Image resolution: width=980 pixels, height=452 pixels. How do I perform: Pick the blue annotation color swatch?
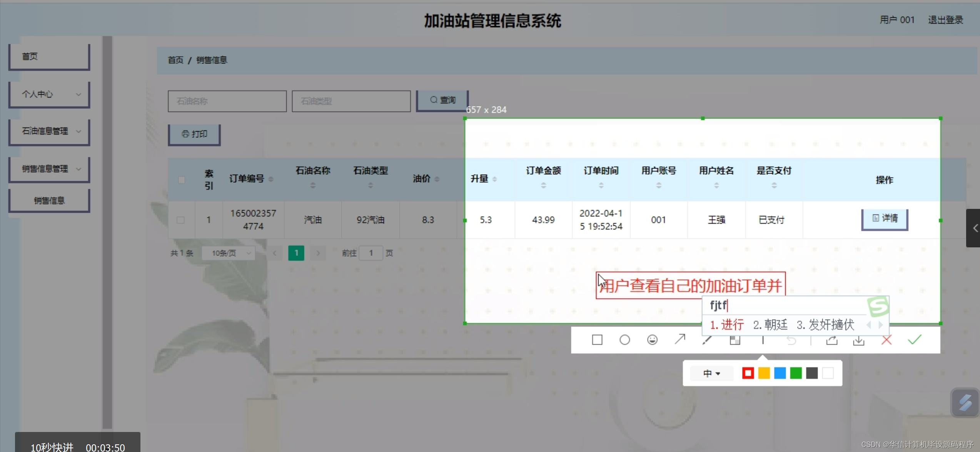click(x=780, y=373)
